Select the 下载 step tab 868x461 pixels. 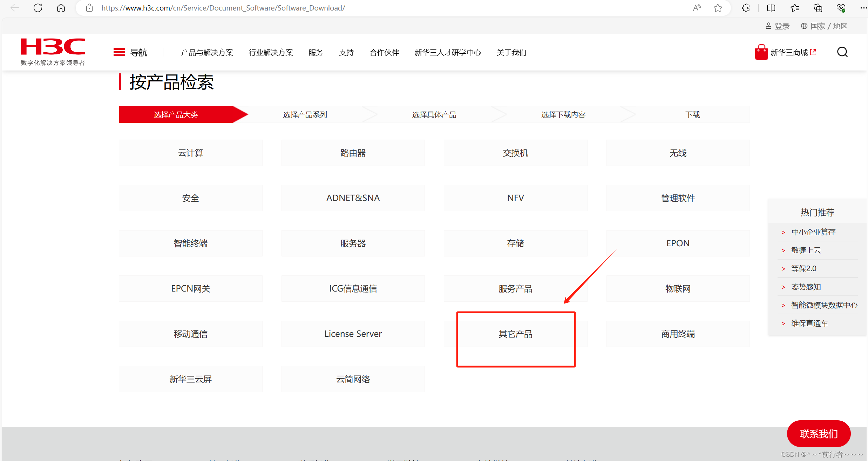tap(693, 114)
